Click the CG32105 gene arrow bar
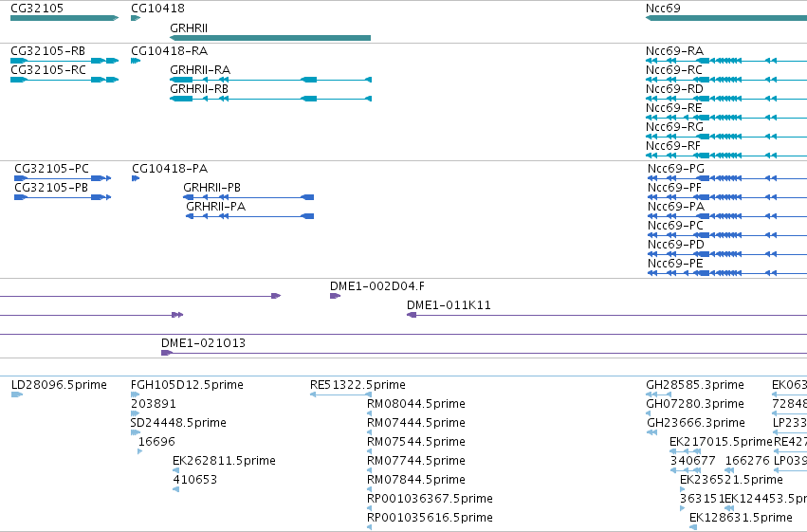The image size is (807, 532). point(64,18)
